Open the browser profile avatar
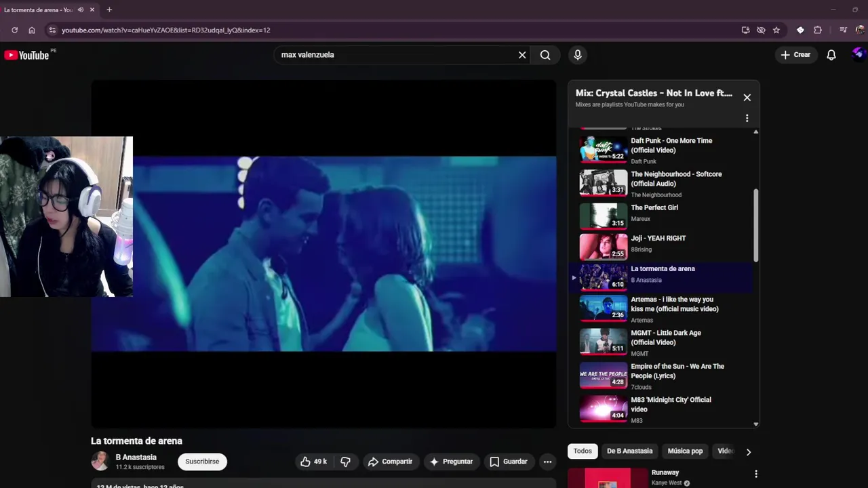 pyautogui.click(x=860, y=30)
